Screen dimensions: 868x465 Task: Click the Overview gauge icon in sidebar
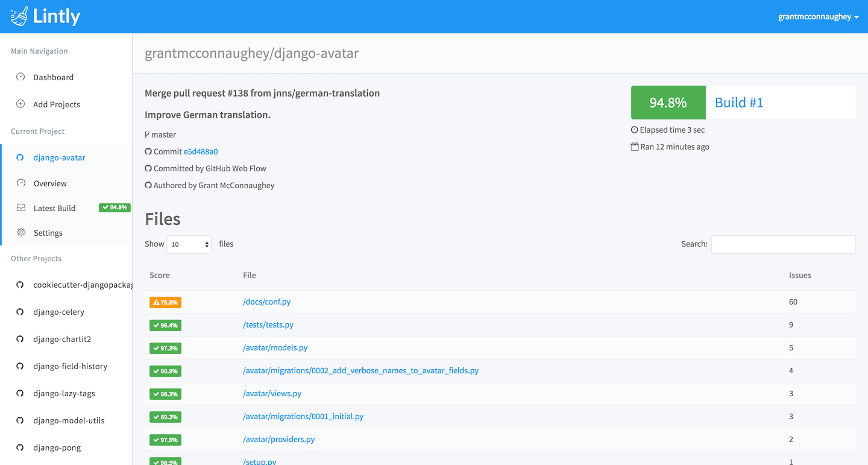[x=21, y=183]
